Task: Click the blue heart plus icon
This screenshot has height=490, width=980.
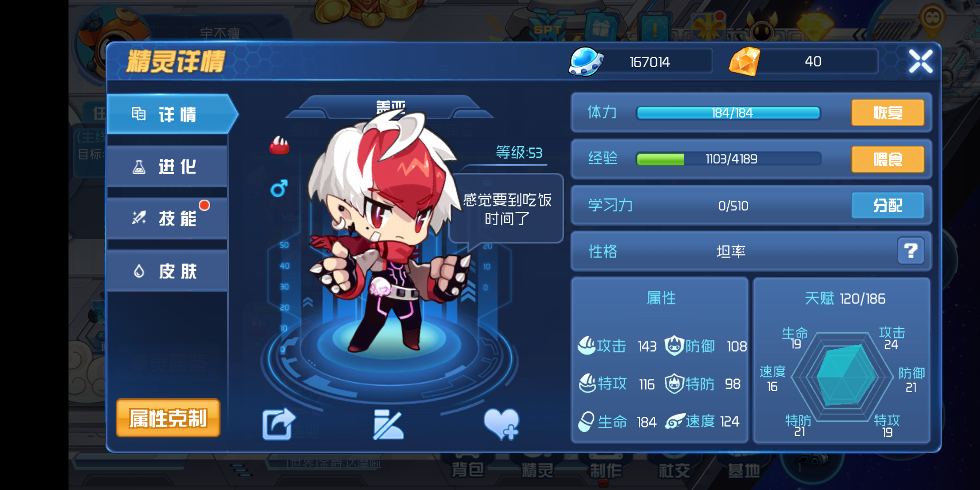Action: click(x=501, y=424)
